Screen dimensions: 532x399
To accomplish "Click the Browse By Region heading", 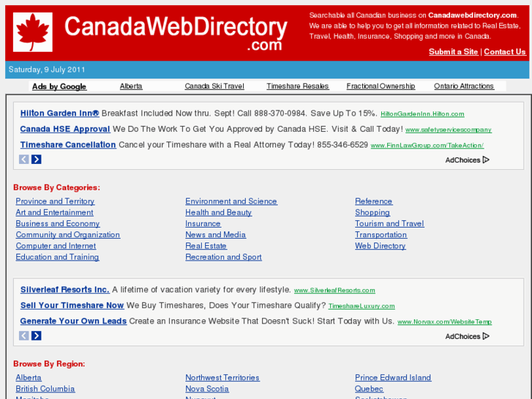I will pyautogui.click(x=49, y=364).
